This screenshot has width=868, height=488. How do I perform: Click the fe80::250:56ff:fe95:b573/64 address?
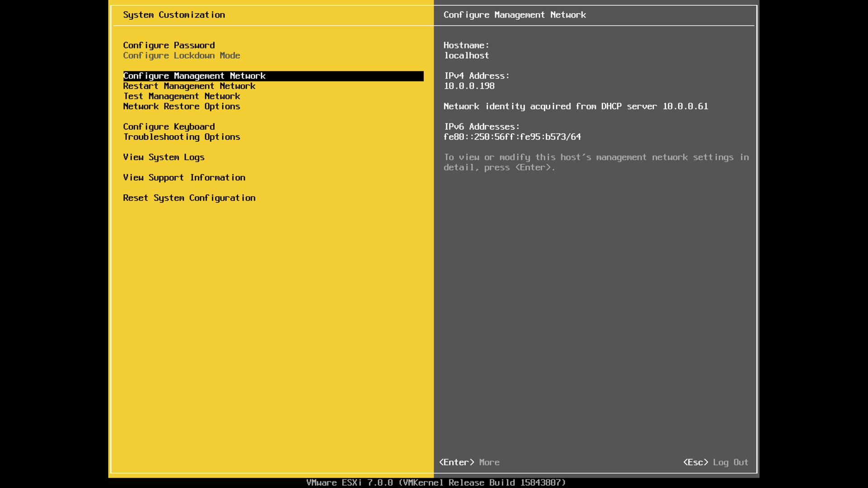(x=512, y=137)
